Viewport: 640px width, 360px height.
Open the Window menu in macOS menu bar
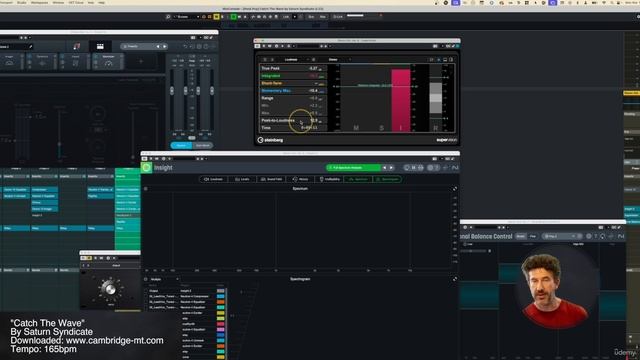[x=58, y=2]
